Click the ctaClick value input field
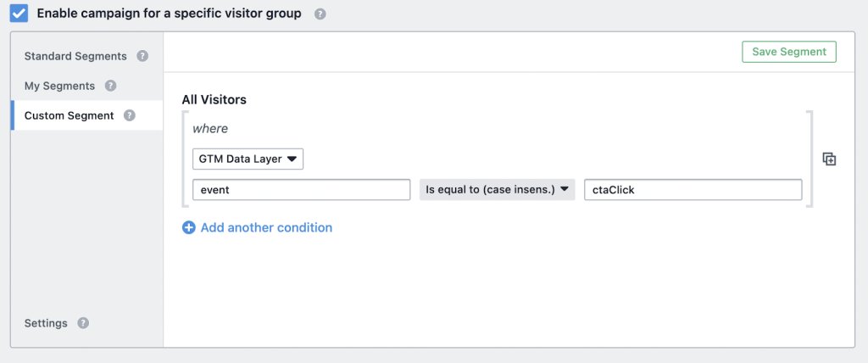 click(x=693, y=190)
